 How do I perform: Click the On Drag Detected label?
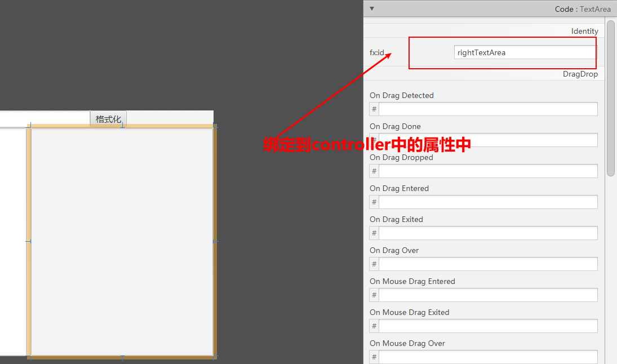pyautogui.click(x=401, y=95)
